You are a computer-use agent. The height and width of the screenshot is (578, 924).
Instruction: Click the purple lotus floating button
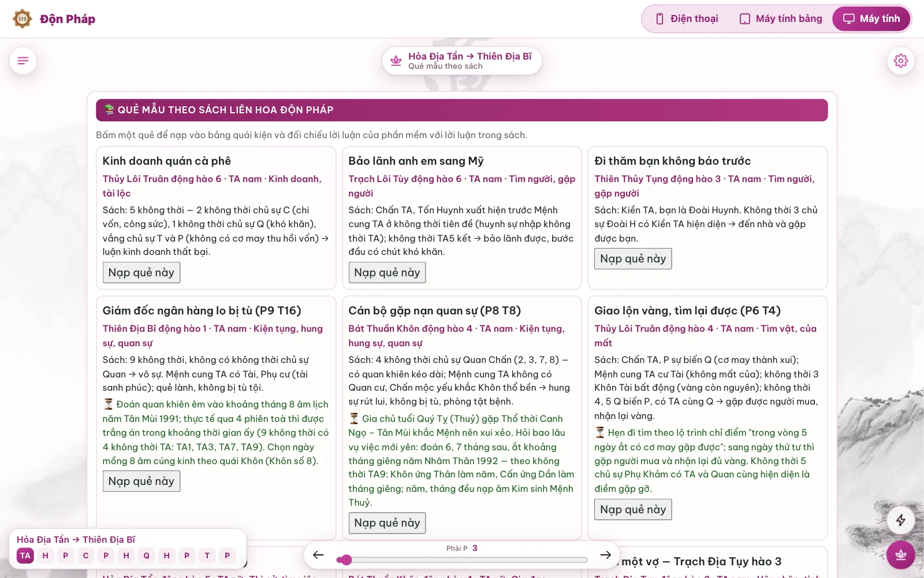901,555
